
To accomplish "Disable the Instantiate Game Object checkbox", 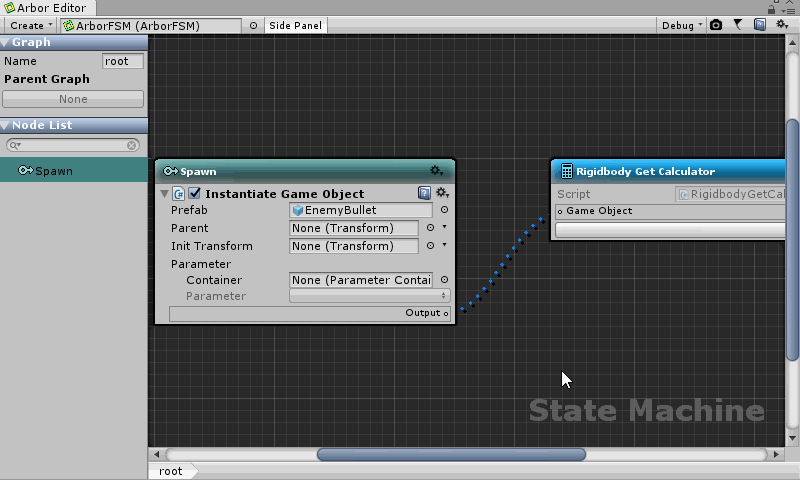I will [x=195, y=193].
